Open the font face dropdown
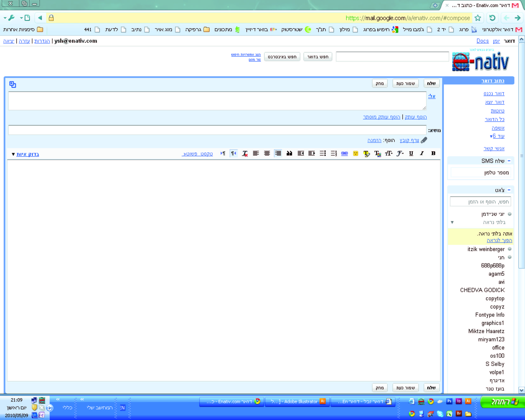The height and width of the screenshot is (420, 525). pyautogui.click(x=400, y=153)
